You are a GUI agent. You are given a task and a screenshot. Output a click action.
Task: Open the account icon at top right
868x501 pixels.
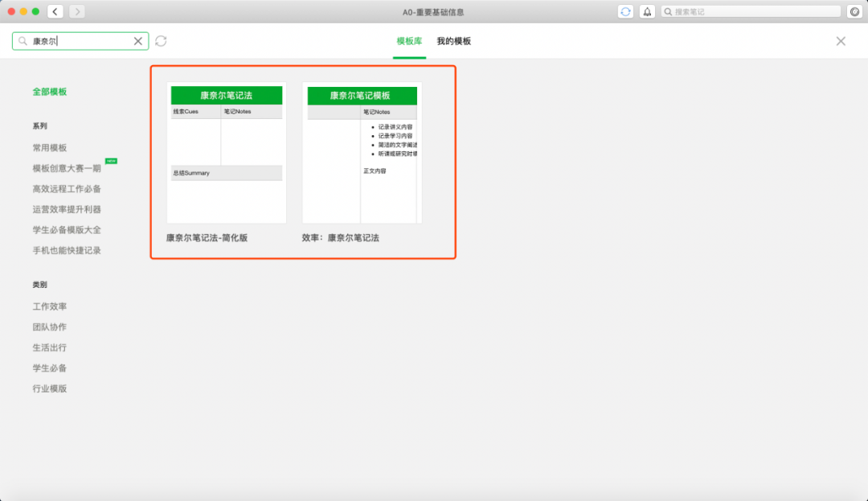854,11
